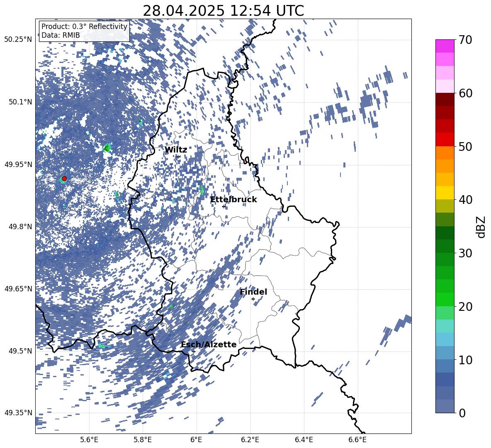Click the Findel station label
Viewport: 491px width, 448px height.
(x=253, y=292)
